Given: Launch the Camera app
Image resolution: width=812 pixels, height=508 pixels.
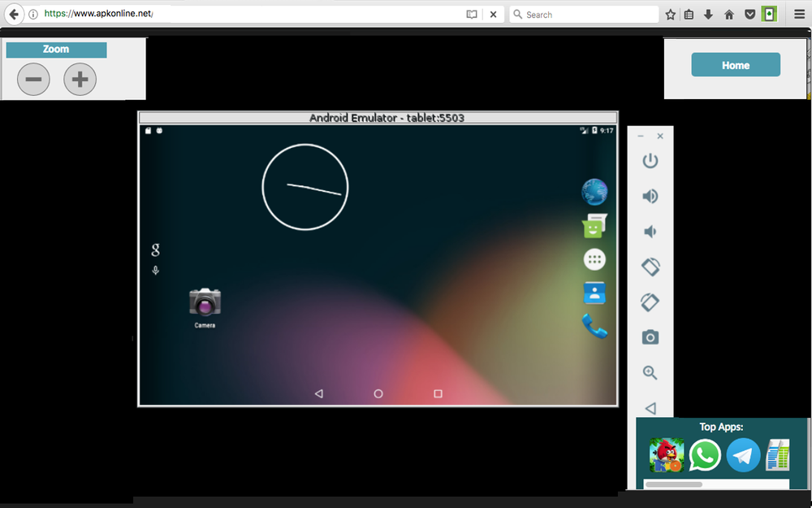Looking at the screenshot, I should (205, 302).
